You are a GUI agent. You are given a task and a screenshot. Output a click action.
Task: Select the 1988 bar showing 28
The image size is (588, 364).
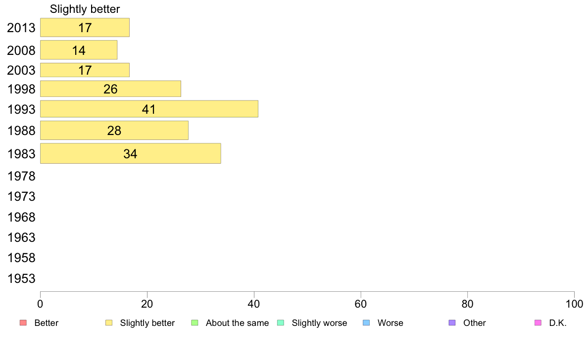114,131
